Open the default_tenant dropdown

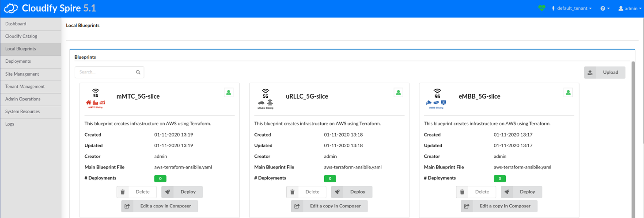pos(572,8)
